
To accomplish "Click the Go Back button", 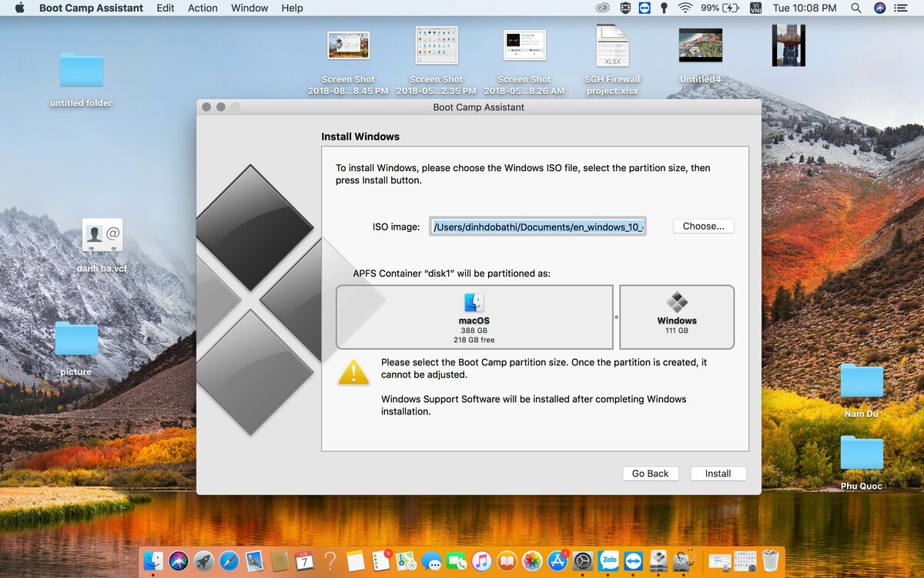I will click(651, 473).
